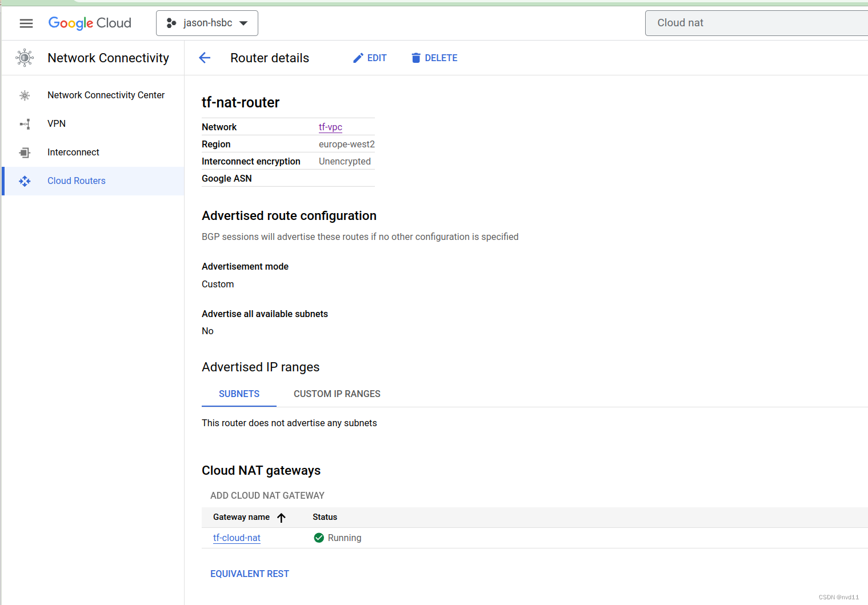
Task: Click the Google Cloud logo
Action: click(90, 23)
